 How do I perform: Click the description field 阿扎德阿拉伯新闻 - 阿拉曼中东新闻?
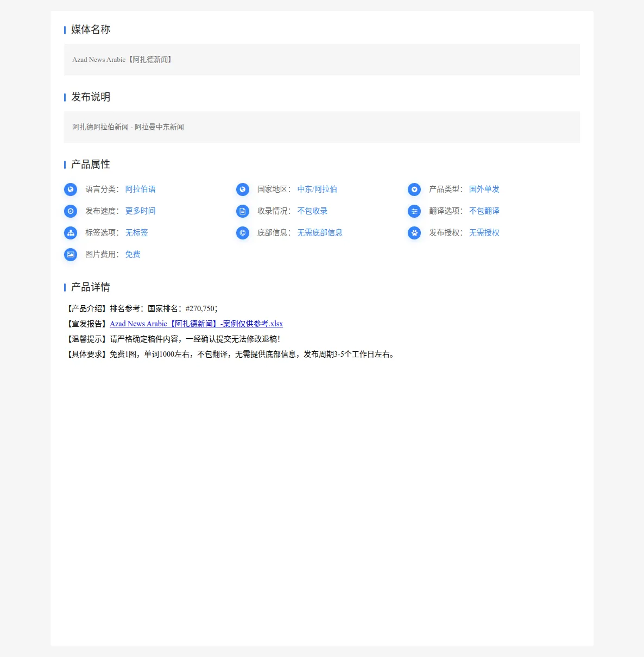(x=322, y=127)
